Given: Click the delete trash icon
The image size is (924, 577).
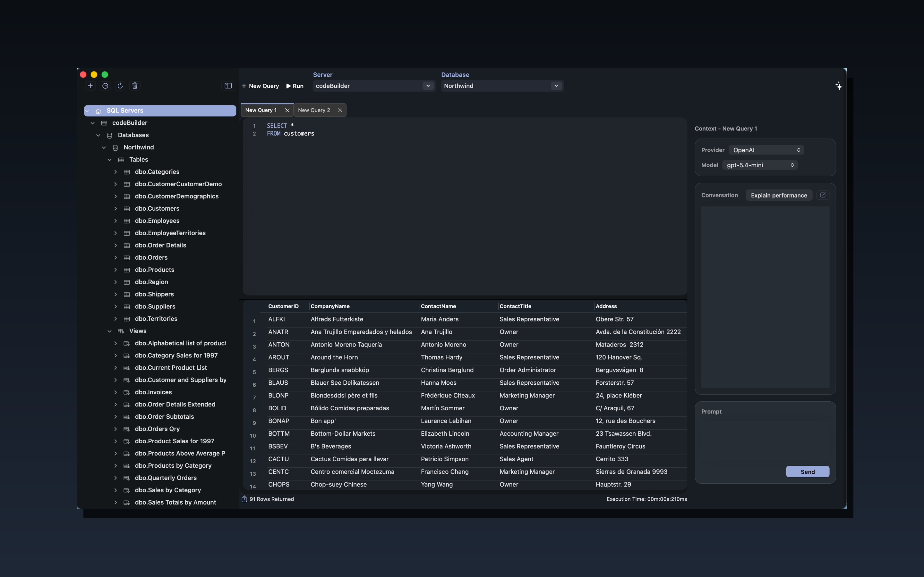Looking at the screenshot, I should pyautogui.click(x=134, y=86).
